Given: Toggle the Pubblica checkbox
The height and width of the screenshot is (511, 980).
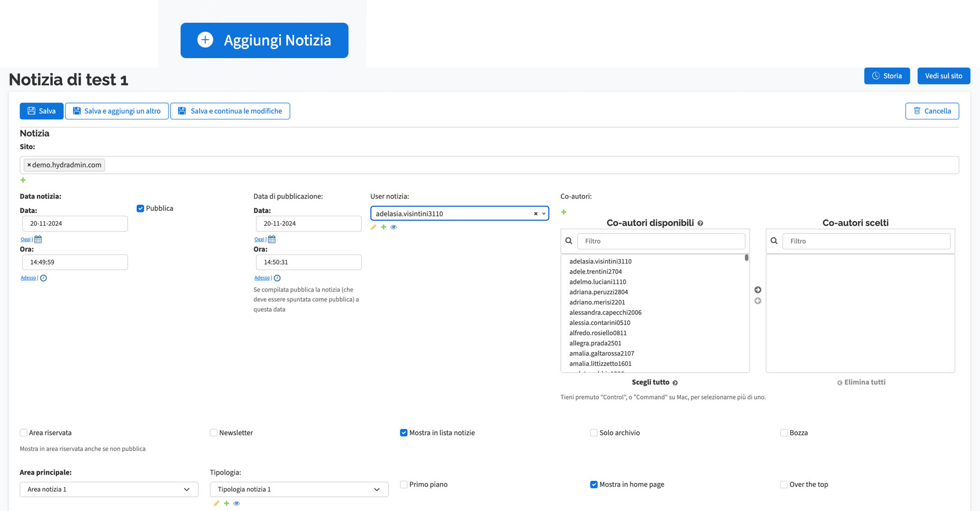Looking at the screenshot, I should point(140,208).
